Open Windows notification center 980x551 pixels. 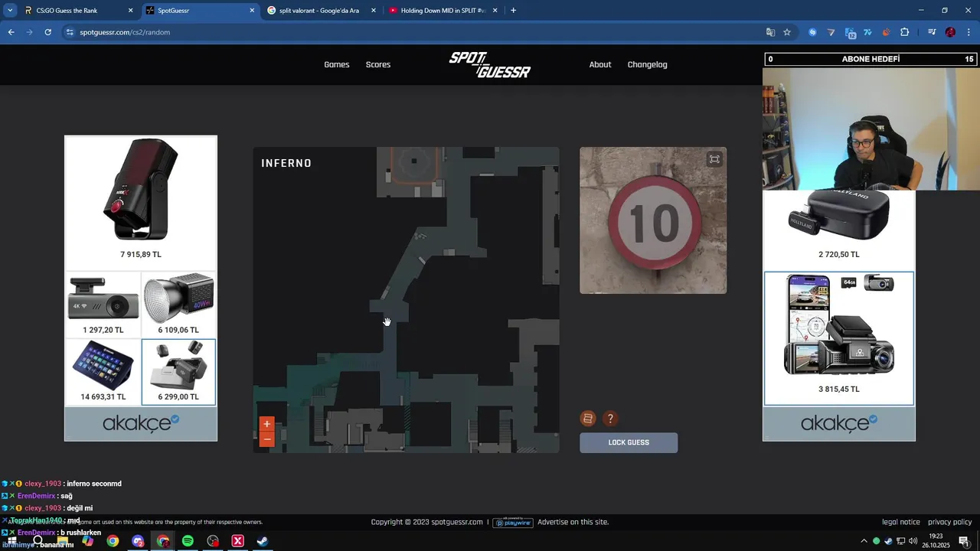(x=964, y=541)
